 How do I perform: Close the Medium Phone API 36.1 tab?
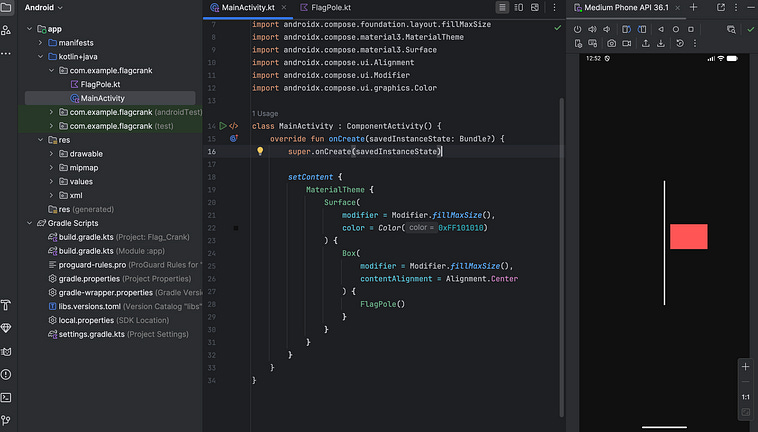pos(677,8)
